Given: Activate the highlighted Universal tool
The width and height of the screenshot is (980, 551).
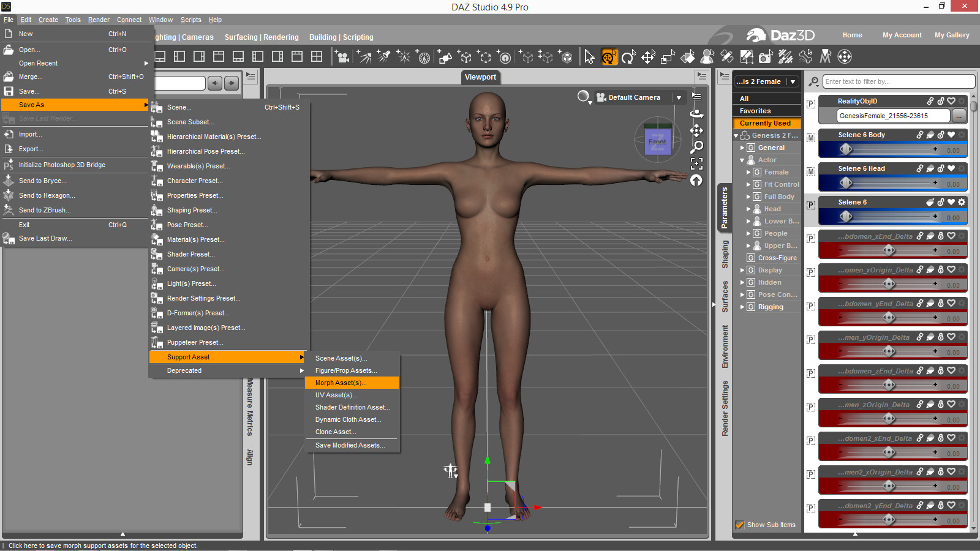Looking at the screenshot, I should click(609, 57).
